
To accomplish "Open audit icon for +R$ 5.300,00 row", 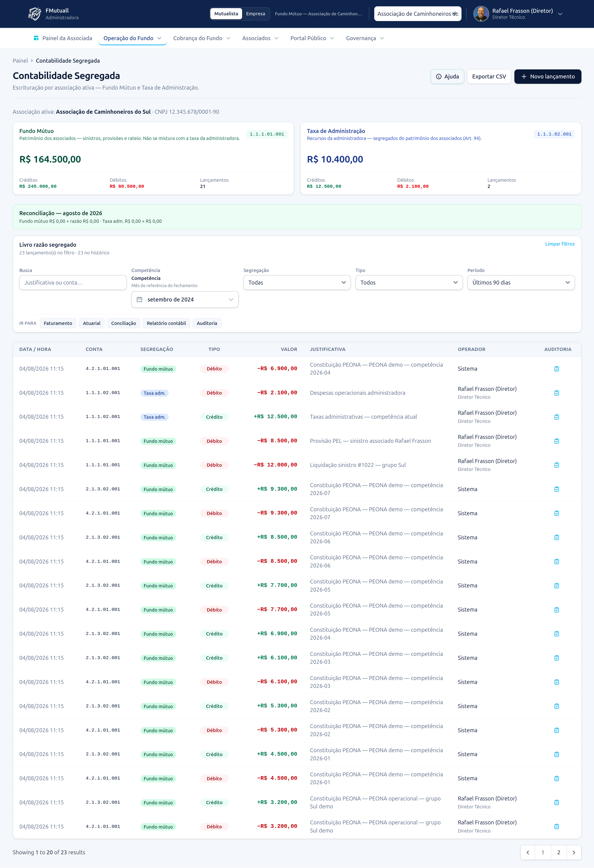I will (557, 706).
